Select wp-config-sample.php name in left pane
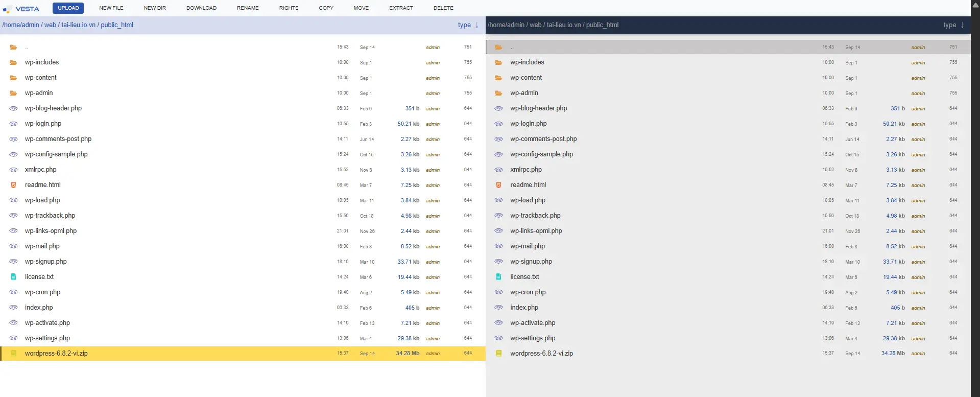980x397 pixels. coord(56,154)
